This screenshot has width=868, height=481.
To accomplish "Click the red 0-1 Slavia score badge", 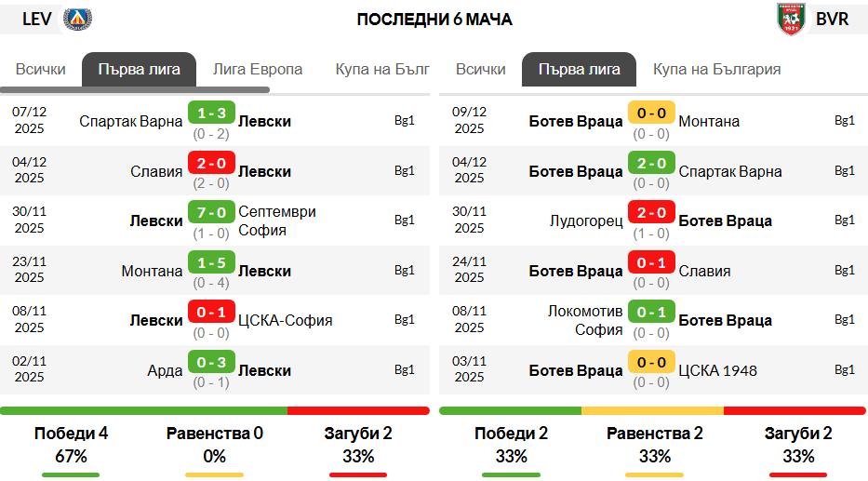I will click(x=651, y=263).
